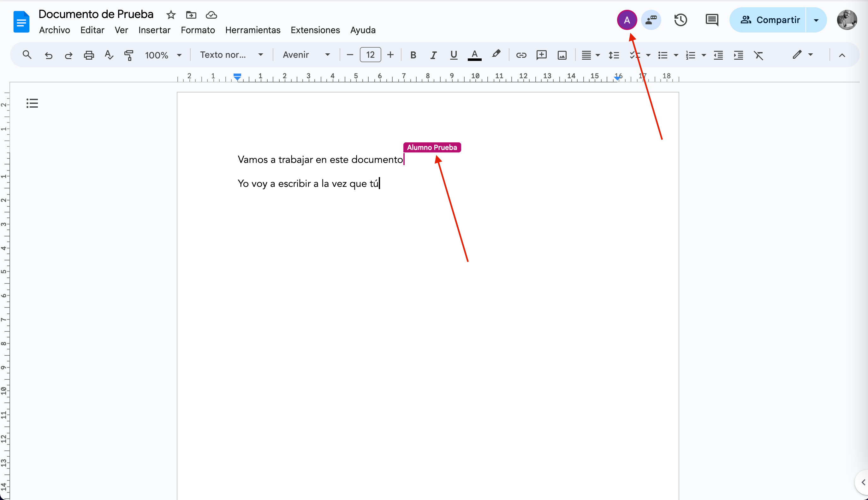Click the insert image icon
The height and width of the screenshot is (500, 868).
click(x=562, y=55)
